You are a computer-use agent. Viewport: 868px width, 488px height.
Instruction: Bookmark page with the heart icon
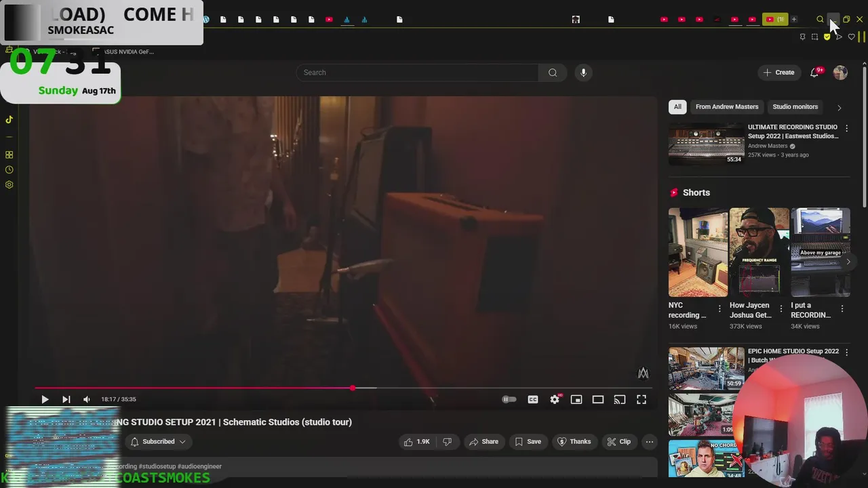pos(851,37)
